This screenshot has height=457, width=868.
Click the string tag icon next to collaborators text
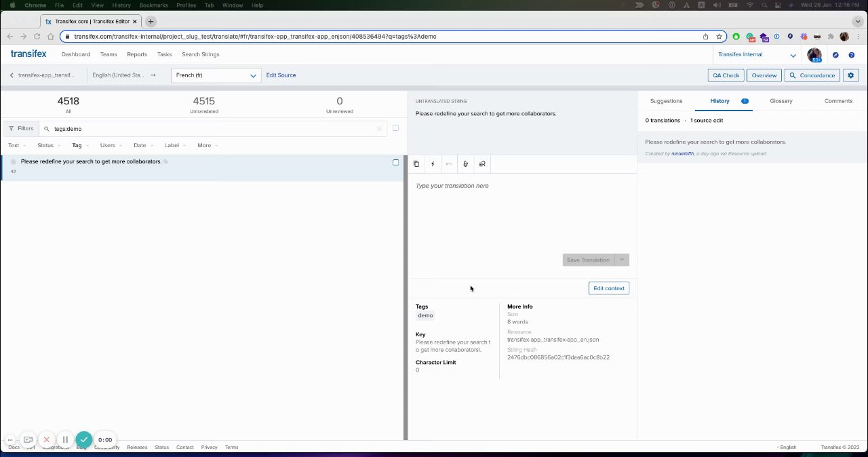click(x=166, y=161)
